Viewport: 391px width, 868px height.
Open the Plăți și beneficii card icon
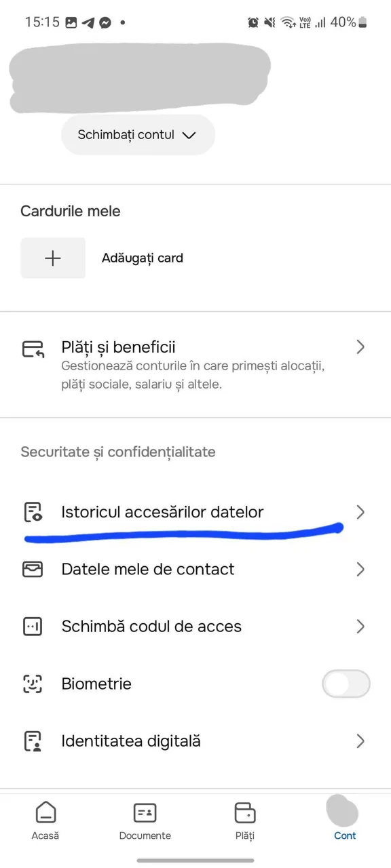pos(33,349)
